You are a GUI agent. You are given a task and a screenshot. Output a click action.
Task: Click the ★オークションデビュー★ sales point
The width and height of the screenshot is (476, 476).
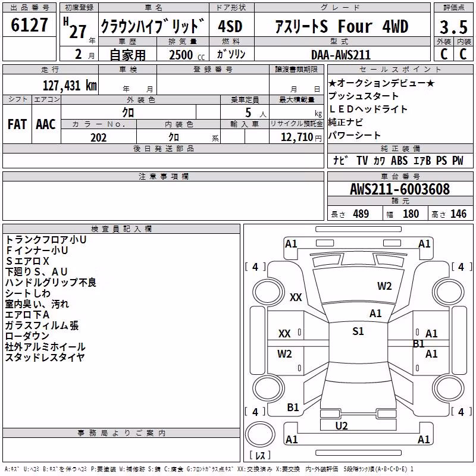(381, 83)
